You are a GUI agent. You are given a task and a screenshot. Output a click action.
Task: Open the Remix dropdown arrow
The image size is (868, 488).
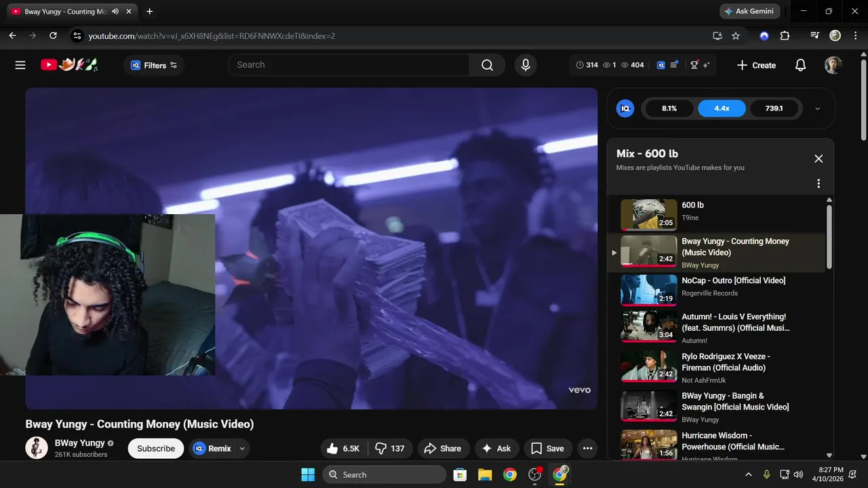(242, 448)
